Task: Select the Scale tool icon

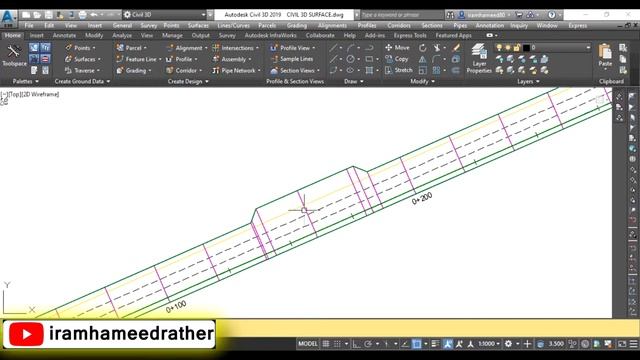Action: [422, 70]
